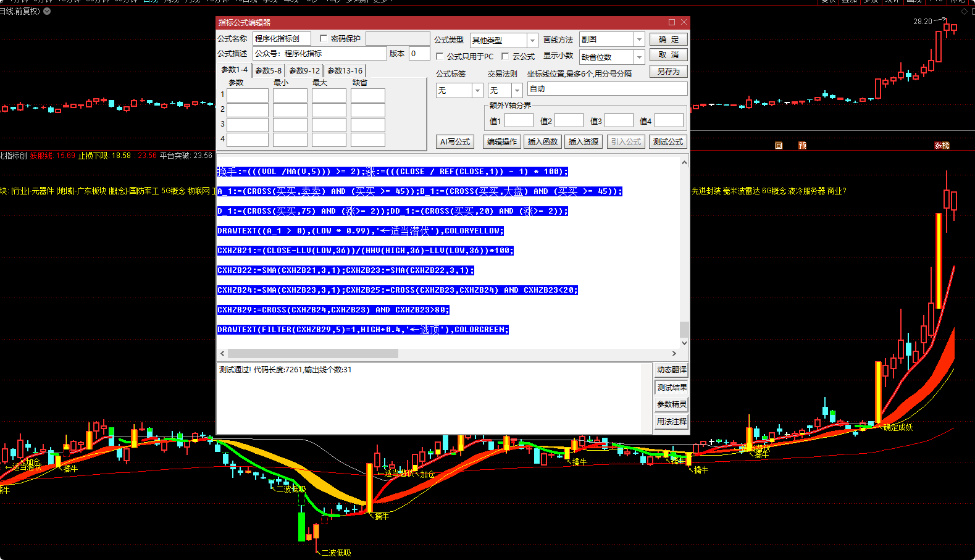Click horizontal scrollbar right arrow in editor
975x560 pixels.
[x=674, y=354]
